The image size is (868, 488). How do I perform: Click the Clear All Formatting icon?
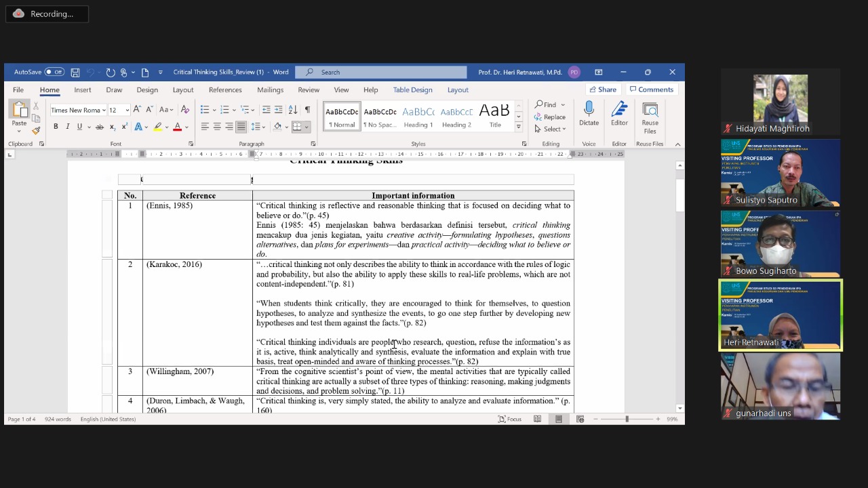(184, 110)
